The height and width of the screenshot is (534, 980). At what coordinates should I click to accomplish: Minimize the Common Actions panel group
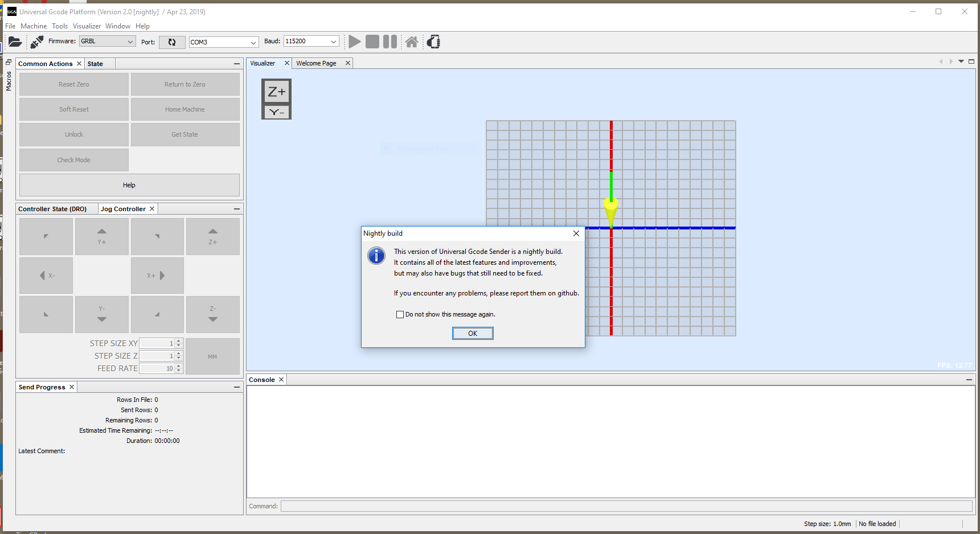pyautogui.click(x=237, y=64)
